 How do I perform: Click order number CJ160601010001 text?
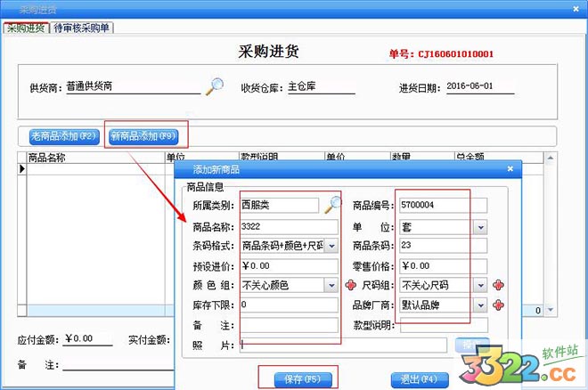point(455,54)
